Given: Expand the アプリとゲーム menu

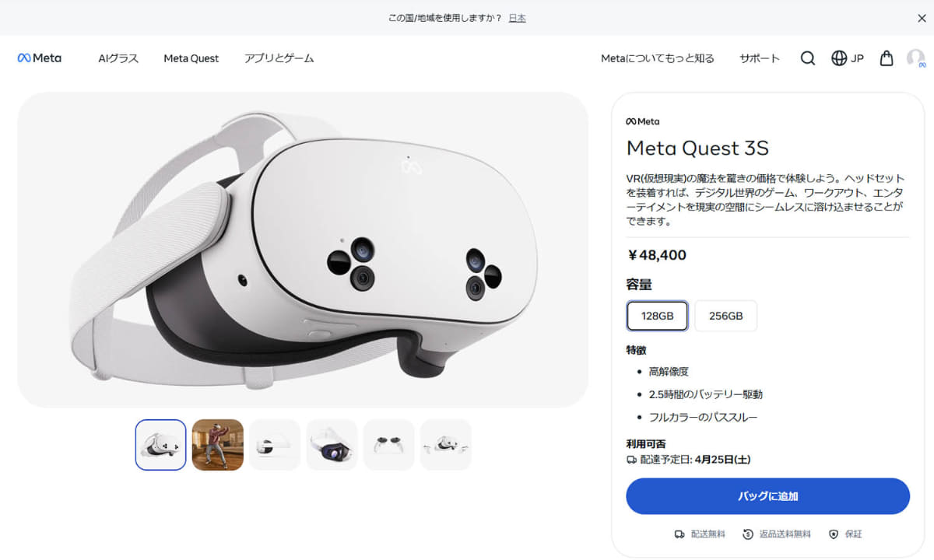Looking at the screenshot, I should [279, 58].
